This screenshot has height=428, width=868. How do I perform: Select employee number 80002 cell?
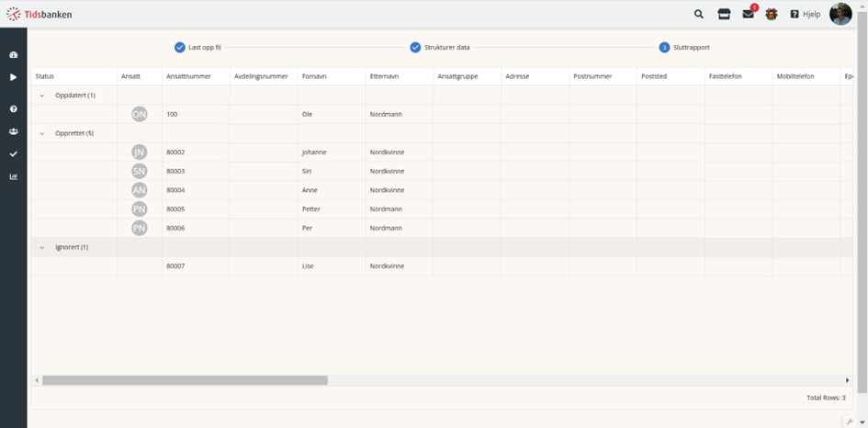coord(196,152)
